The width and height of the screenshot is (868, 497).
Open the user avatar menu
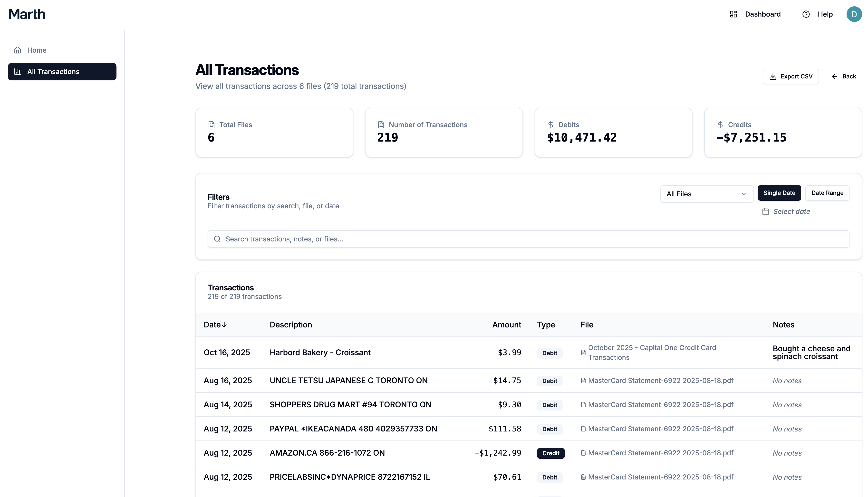854,14
